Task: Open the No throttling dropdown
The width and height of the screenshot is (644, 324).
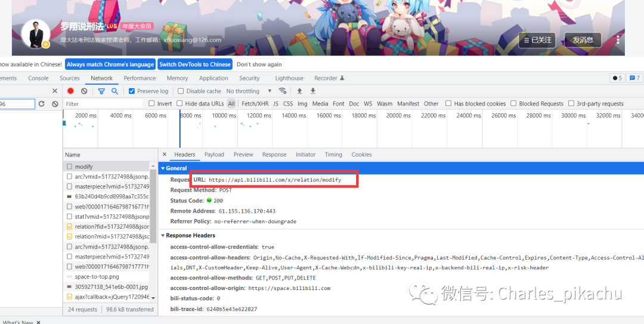Action: [x=249, y=91]
